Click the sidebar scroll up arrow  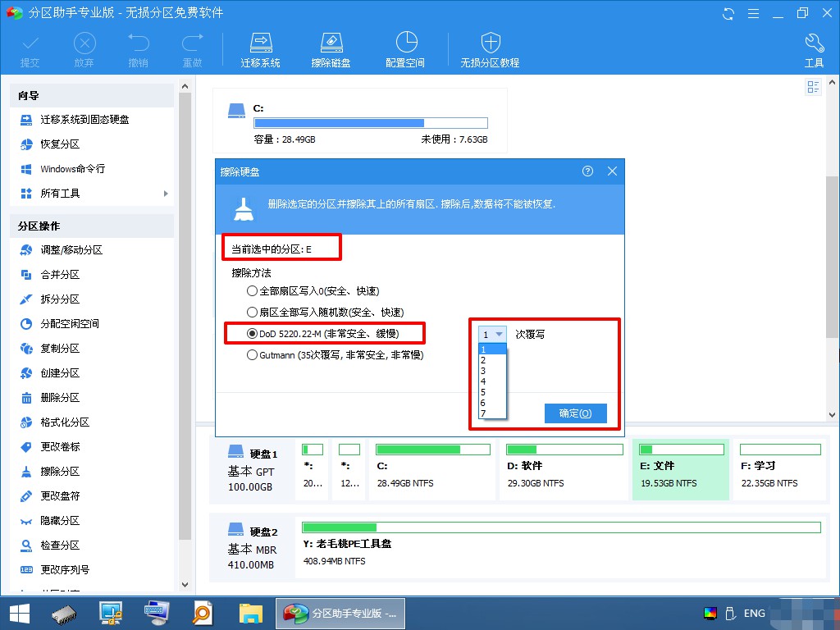click(185, 85)
